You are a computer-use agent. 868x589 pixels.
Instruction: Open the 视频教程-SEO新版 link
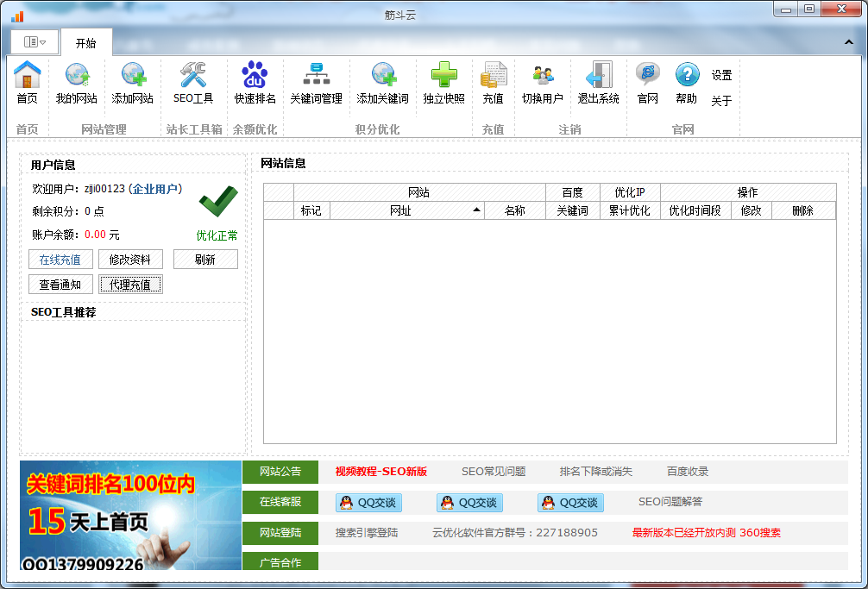381,472
